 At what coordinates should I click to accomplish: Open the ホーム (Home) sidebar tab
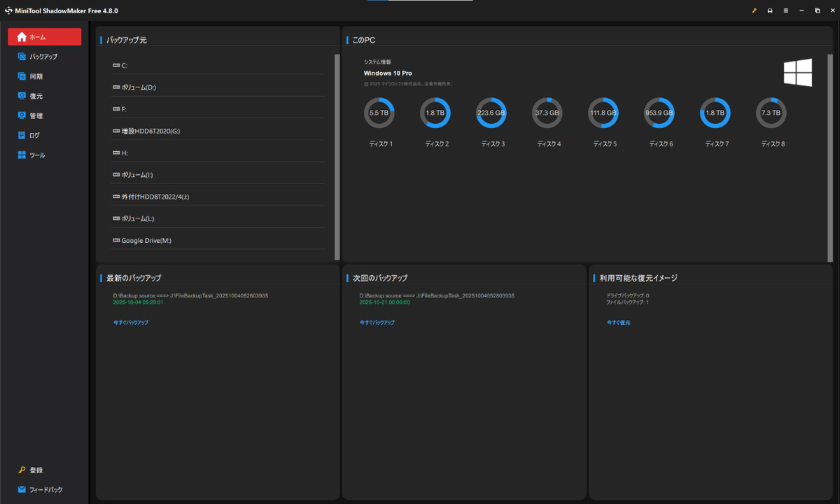44,37
